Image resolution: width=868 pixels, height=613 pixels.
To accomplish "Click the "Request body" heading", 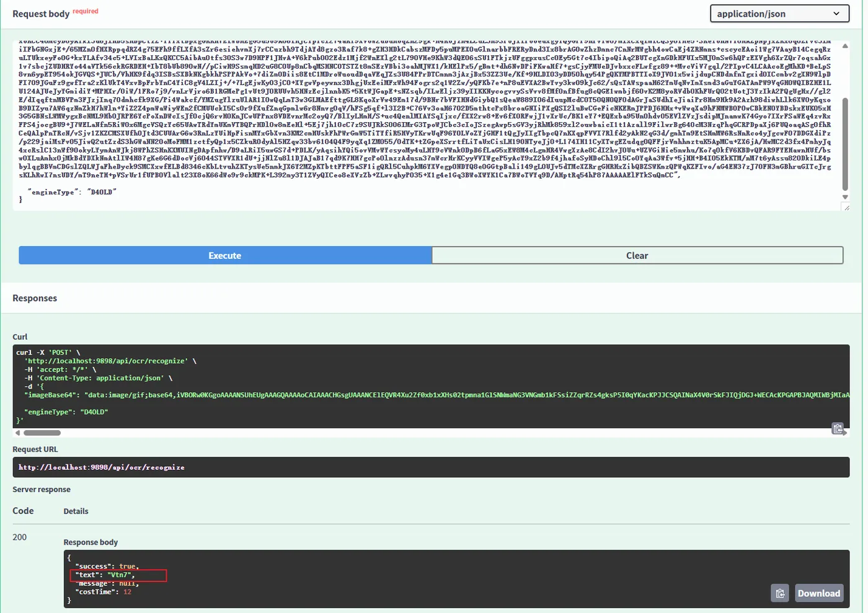I will coord(41,14).
